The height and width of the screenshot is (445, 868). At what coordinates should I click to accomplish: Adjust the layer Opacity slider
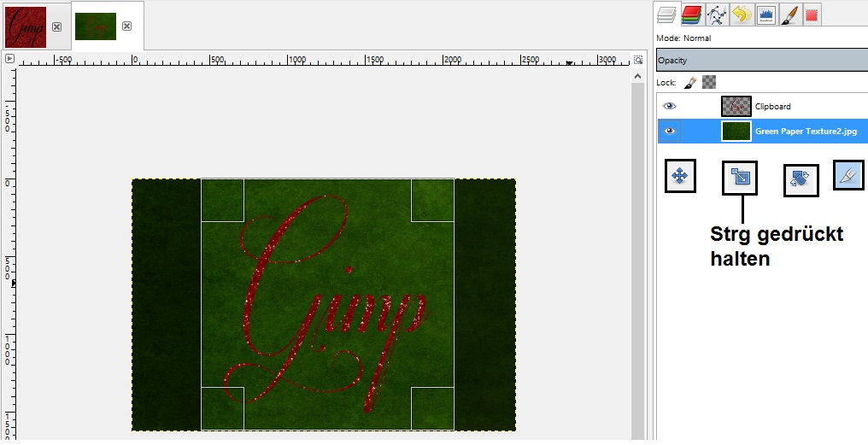(x=762, y=61)
